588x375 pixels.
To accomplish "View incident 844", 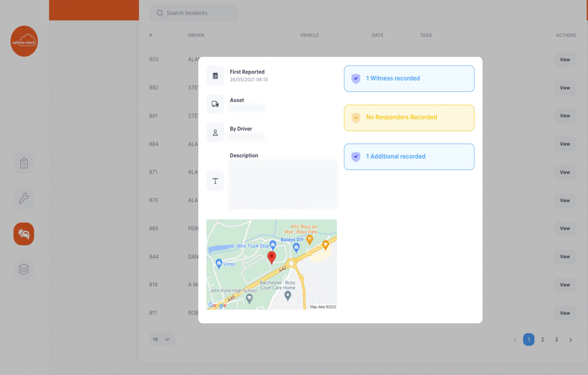I will coord(565,257).
